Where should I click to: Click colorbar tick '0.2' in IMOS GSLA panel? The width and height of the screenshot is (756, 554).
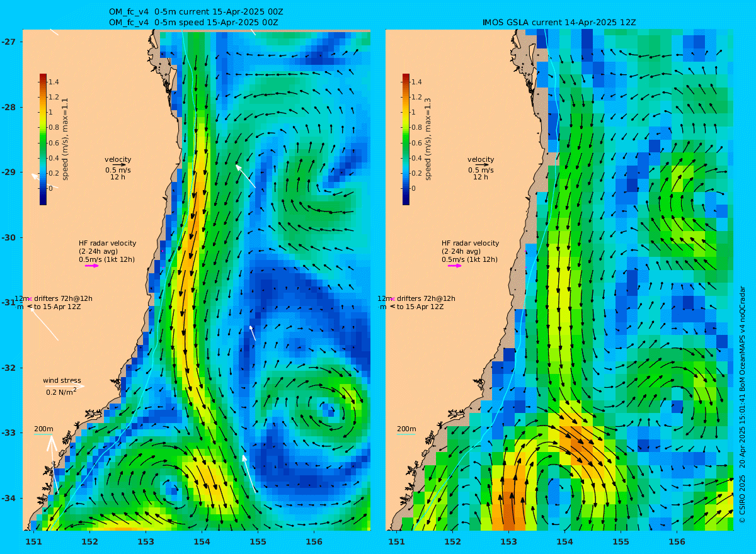click(x=416, y=173)
